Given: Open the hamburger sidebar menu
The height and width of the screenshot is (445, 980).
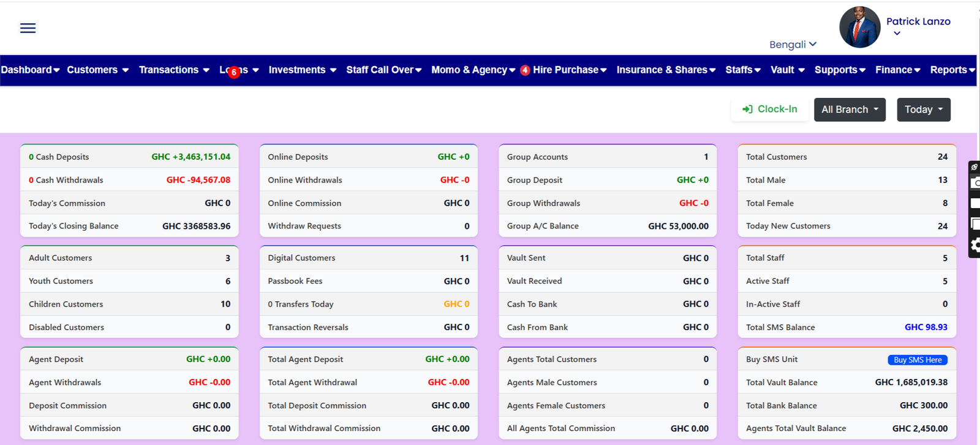Looking at the screenshot, I should [28, 28].
